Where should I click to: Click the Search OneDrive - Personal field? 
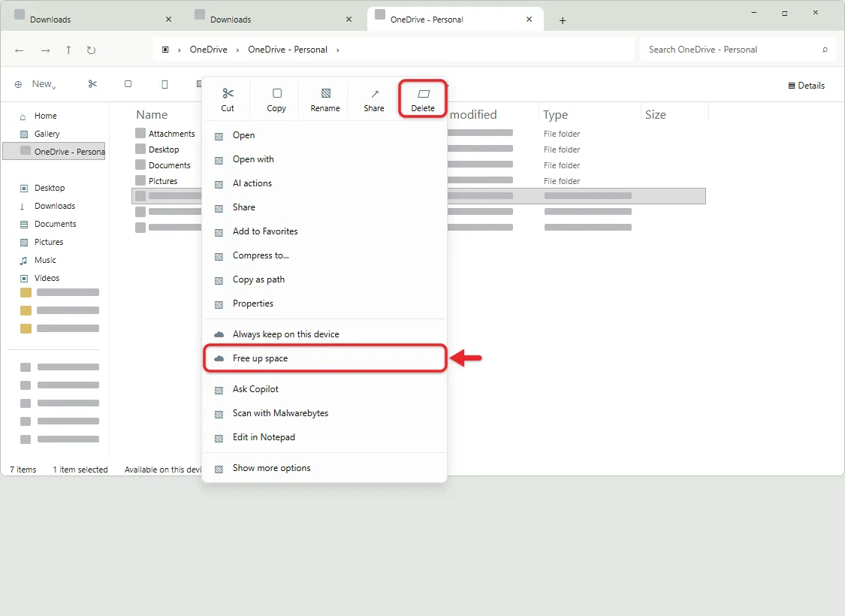tap(738, 50)
